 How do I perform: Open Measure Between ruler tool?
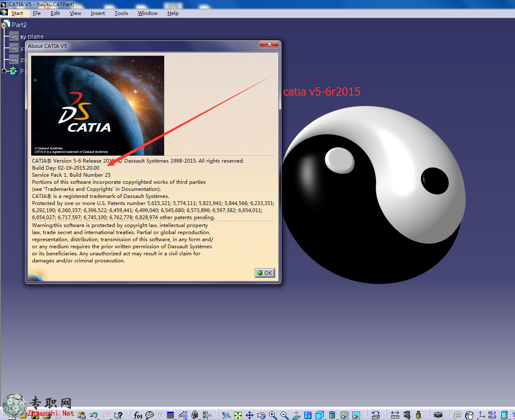(395, 415)
